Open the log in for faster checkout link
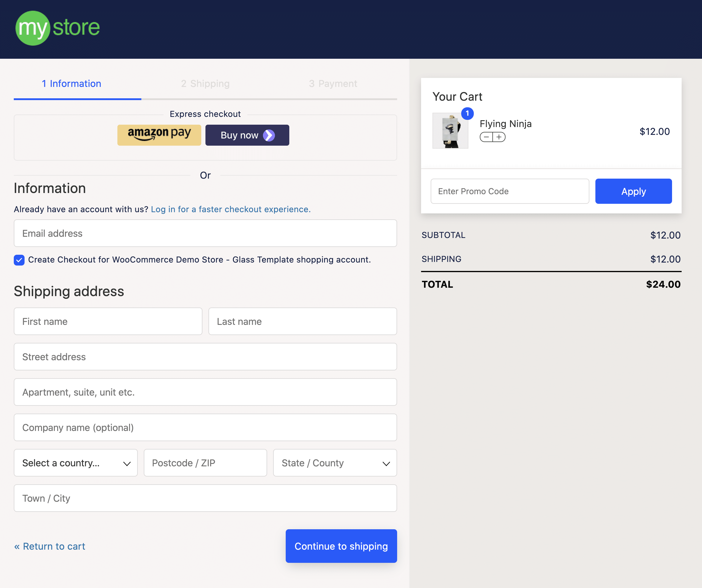This screenshot has width=702, height=588. (231, 209)
